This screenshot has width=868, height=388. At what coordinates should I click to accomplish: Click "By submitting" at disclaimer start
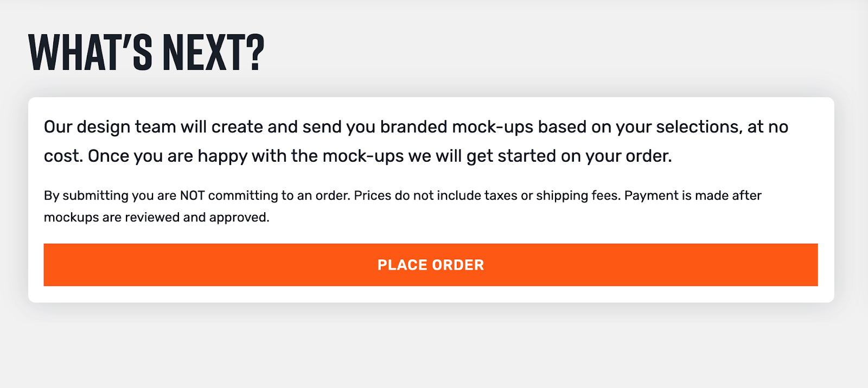[x=86, y=195]
